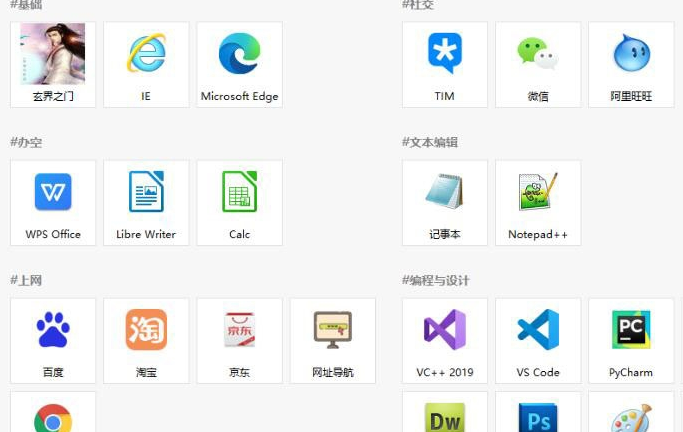
Task: Launch VS Code tile
Action: [538, 341]
